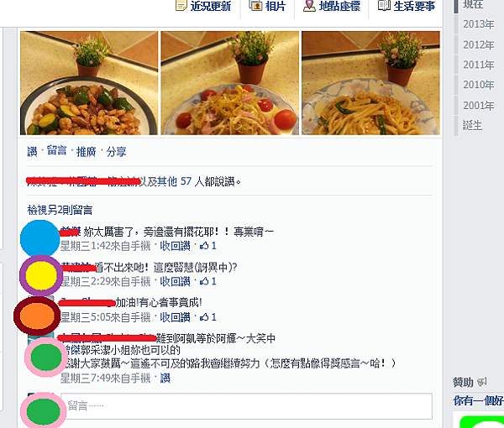The height and width of the screenshot is (428, 504).
Task: Select 誕生 in the timeline navigation
Action: tap(472, 125)
